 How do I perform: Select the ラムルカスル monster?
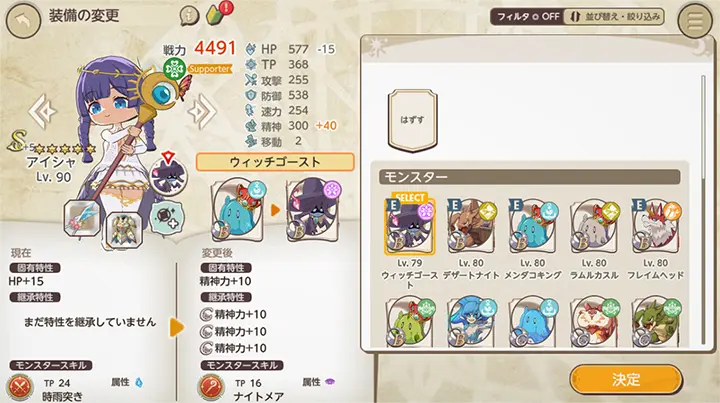click(594, 240)
